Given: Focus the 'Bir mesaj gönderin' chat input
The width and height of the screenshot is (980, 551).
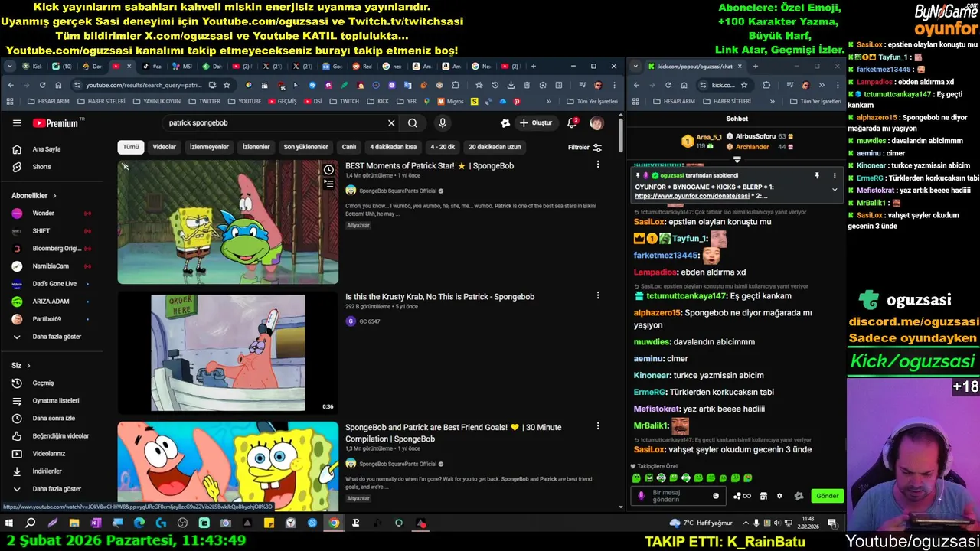Looking at the screenshot, I should (679, 496).
